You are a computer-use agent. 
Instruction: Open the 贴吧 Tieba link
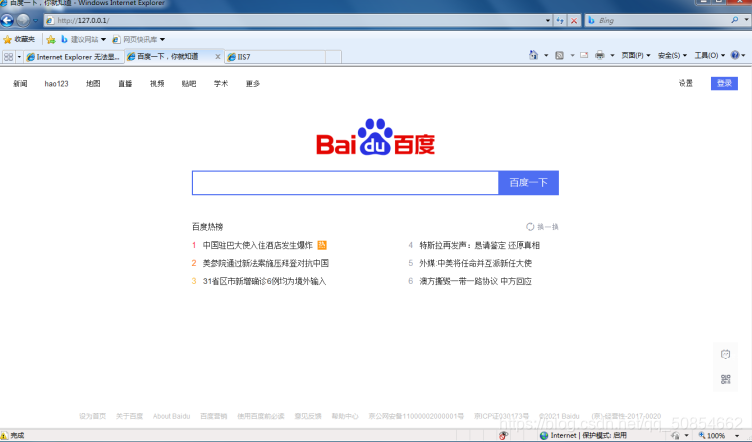(x=189, y=83)
